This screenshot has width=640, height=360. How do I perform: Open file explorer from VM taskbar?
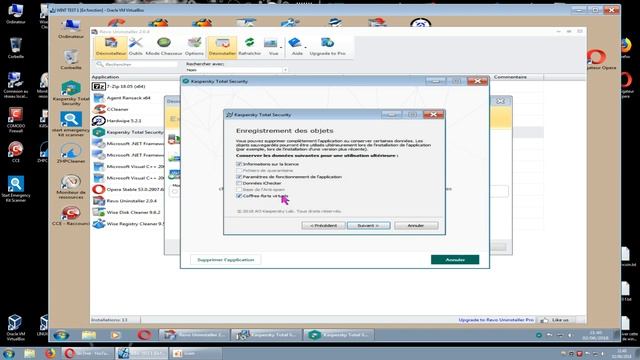89,335
